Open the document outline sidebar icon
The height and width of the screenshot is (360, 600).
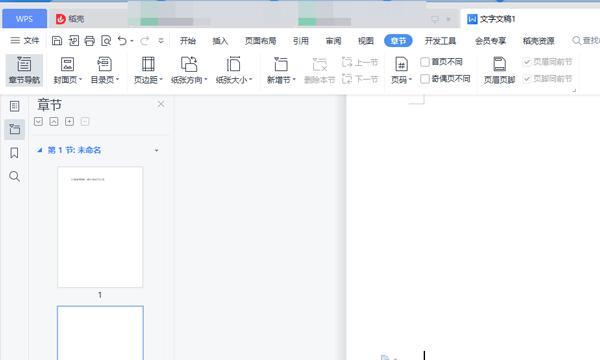15,106
